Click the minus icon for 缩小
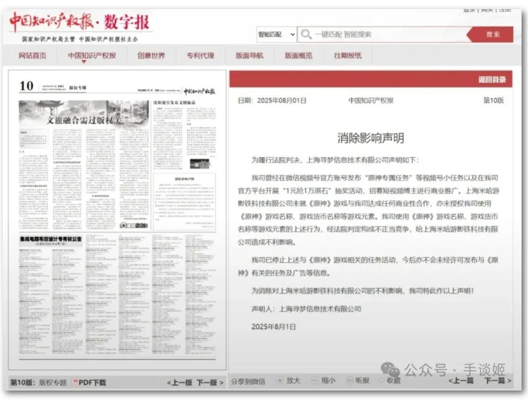 point(314,381)
